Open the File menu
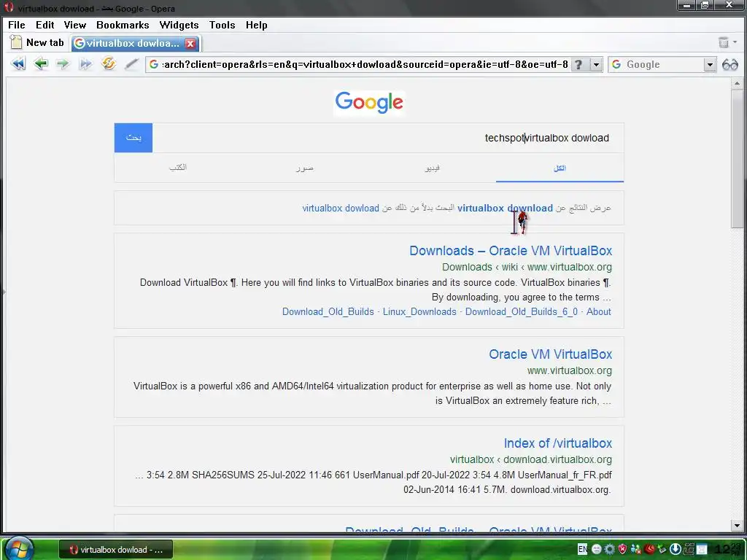The width and height of the screenshot is (747, 560). [x=17, y=25]
